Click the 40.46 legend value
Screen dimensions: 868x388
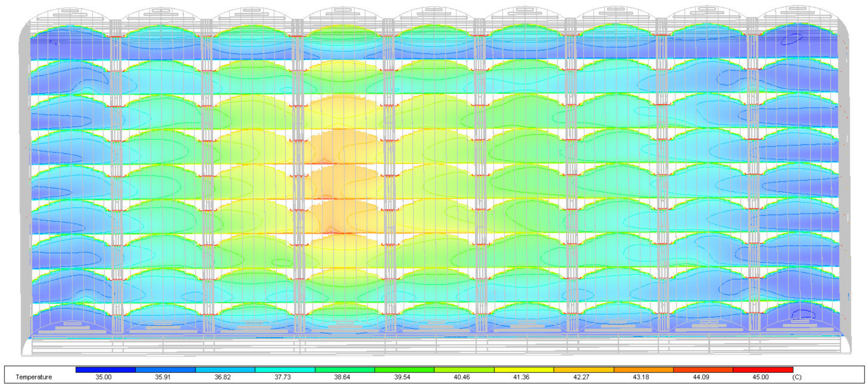point(462,377)
